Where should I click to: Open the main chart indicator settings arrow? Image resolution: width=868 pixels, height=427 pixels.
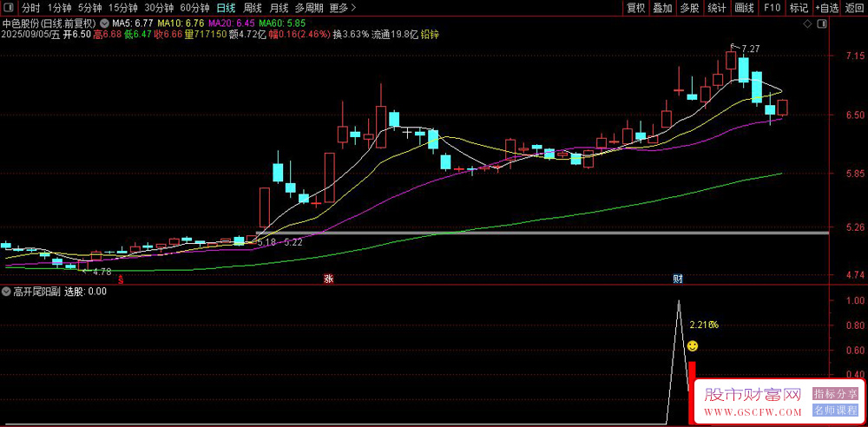click(x=105, y=23)
